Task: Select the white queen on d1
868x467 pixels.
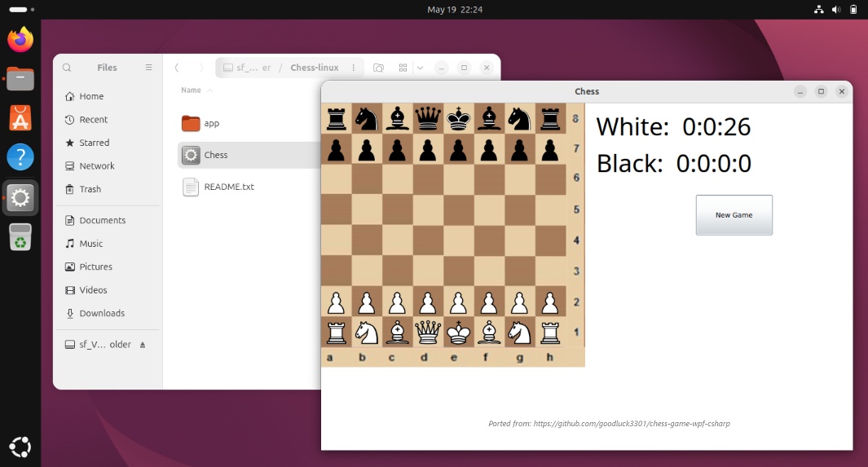Action: [428, 332]
